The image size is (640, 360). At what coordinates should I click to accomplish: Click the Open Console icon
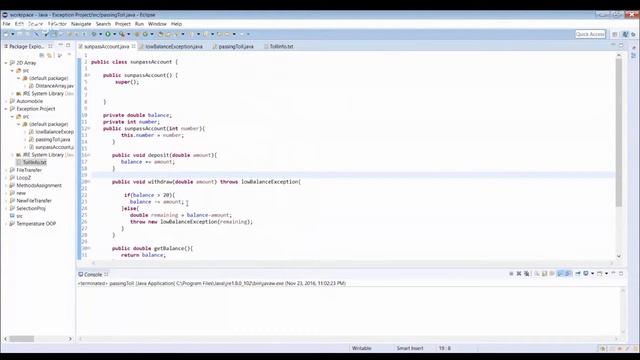pyautogui.click(x=600, y=273)
